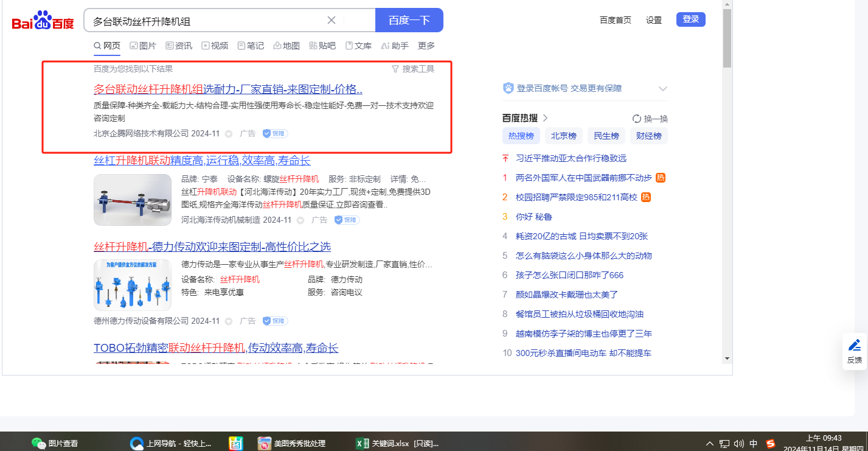The height and width of the screenshot is (451, 868).
Task: Select the 民生榜 hot list tab
Action: click(x=606, y=136)
